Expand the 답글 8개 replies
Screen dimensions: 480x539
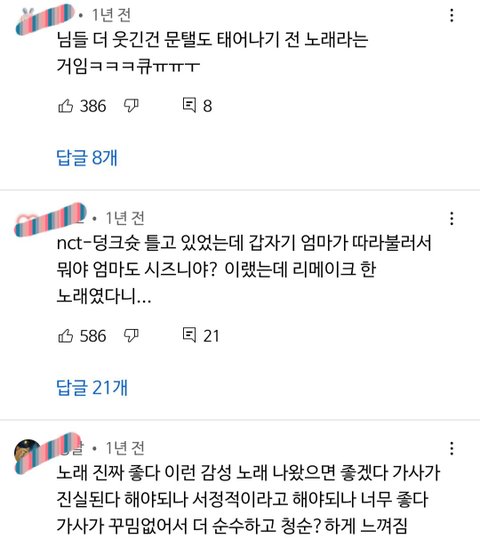[87, 157]
